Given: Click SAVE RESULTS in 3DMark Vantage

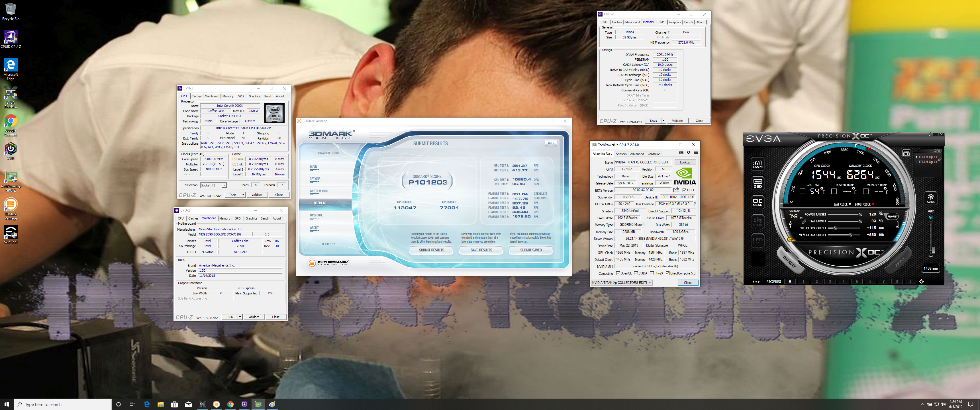Looking at the screenshot, I should point(481,250).
